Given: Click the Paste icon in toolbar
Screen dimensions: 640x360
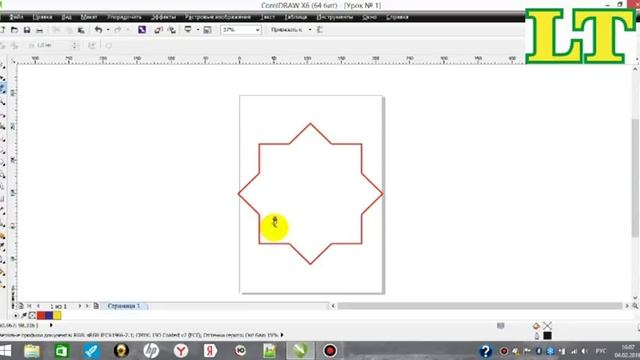Looking at the screenshot, I should tap(81, 30).
